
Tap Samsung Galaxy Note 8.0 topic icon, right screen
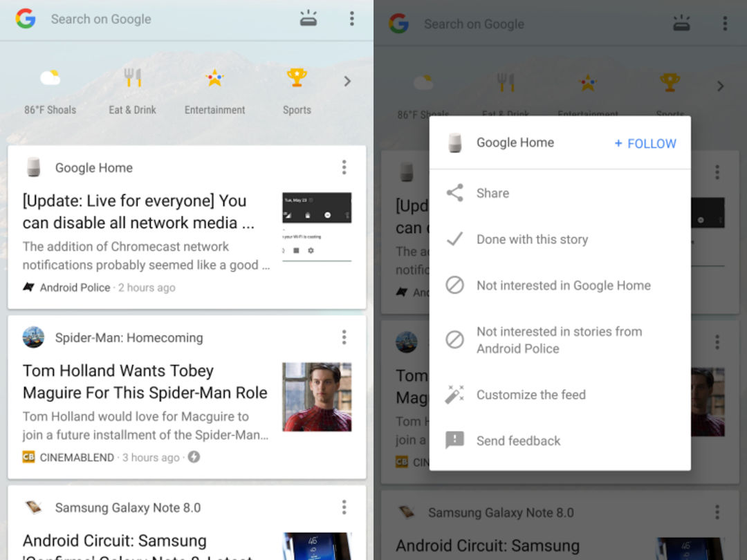[407, 512]
